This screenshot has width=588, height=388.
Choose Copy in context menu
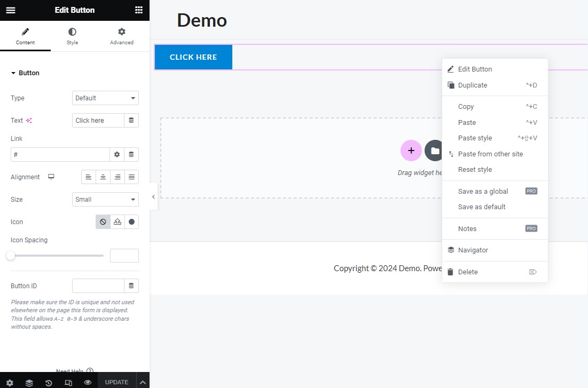click(x=495, y=106)
